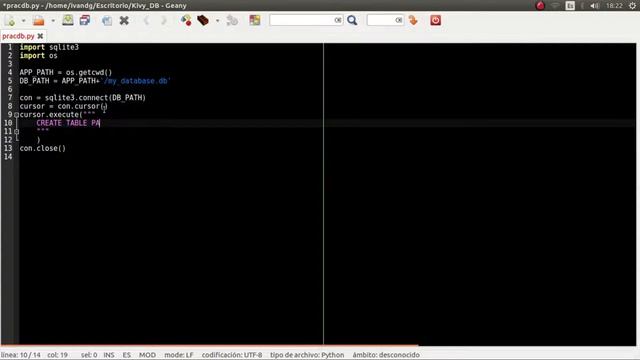Open the sound volume indicator
The width and height of the screenshot is (640, 360).
(x=595, y=5)
